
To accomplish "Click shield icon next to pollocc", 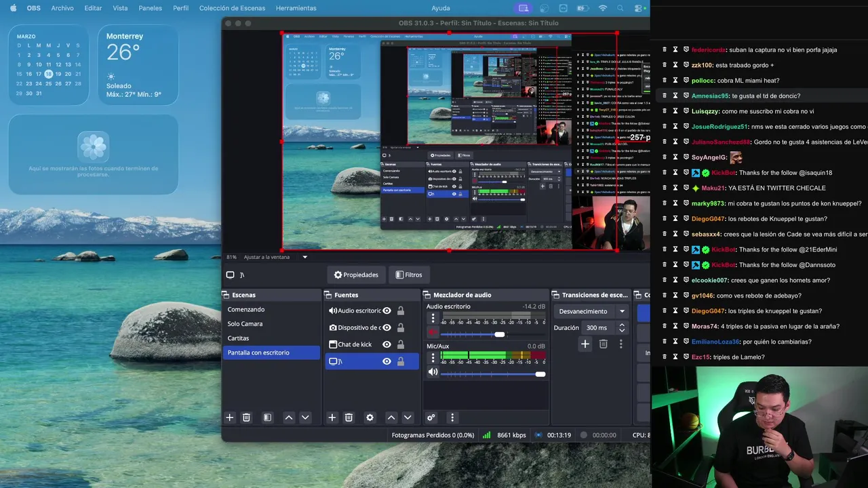I will (686, 81).
